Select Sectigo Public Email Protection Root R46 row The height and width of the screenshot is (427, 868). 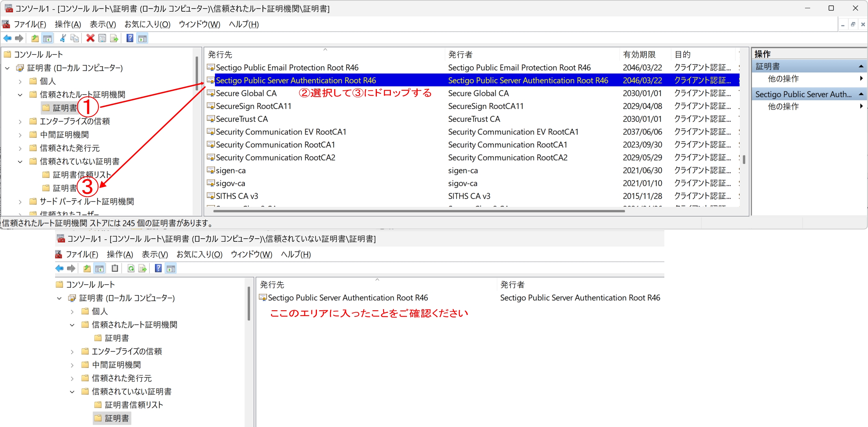click(x=472, y=67)
